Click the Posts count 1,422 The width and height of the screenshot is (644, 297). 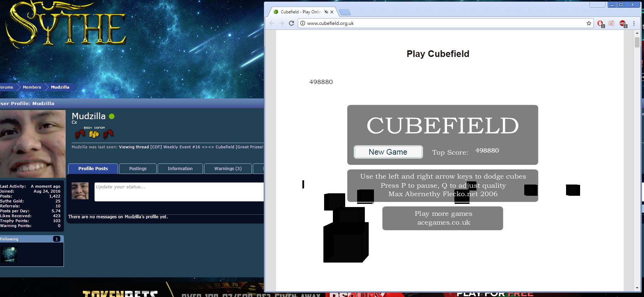(55, 196)
